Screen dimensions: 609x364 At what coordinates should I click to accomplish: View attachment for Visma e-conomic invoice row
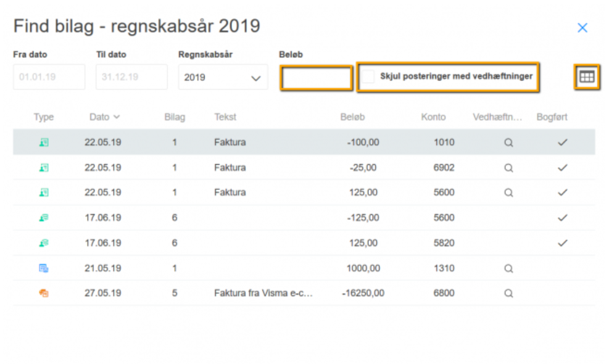(x=508, y=294)
